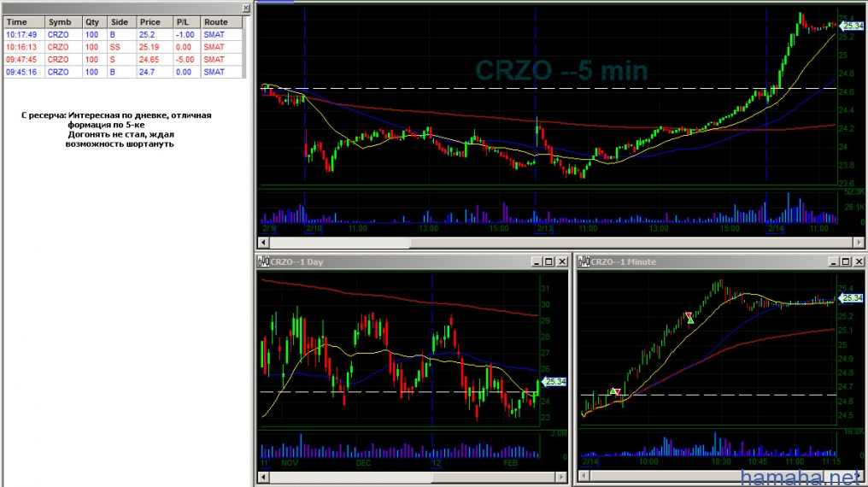
Task: Maximize the CRZO--1 Minute window
Action: tap(846, 261)
